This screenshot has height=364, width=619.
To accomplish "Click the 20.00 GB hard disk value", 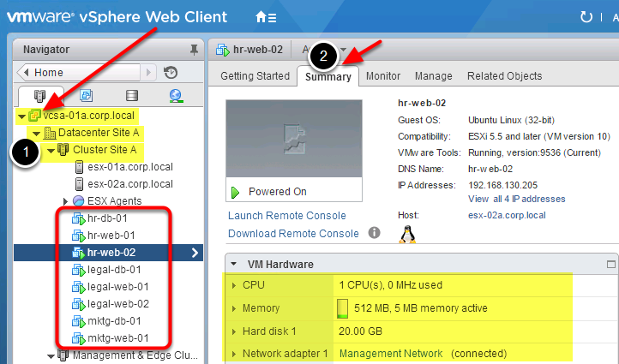I will (360, 331).
